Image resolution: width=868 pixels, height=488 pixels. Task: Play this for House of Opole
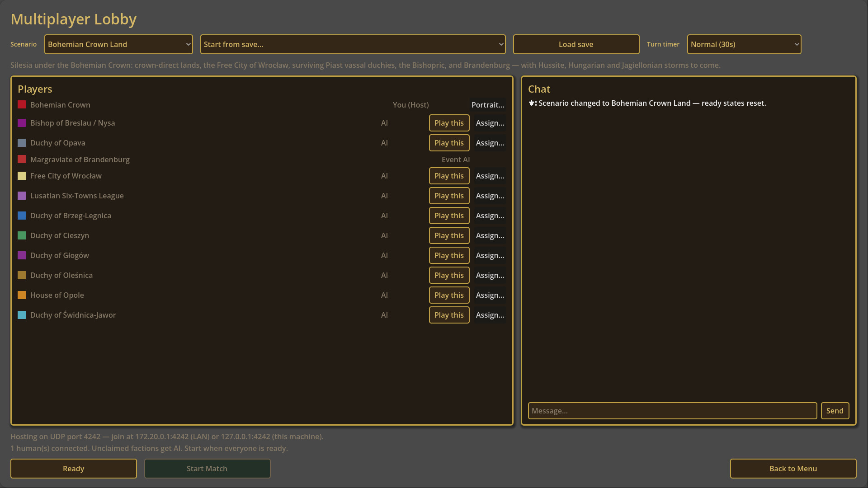(449, 295)
